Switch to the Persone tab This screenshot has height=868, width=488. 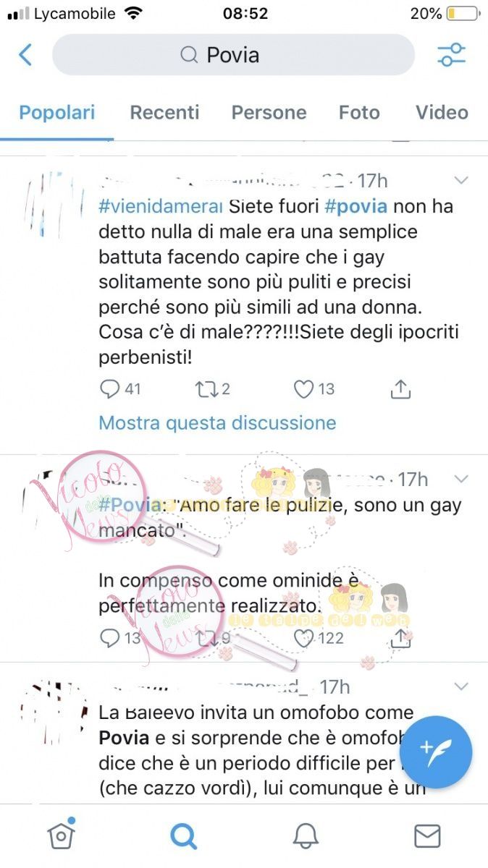269,113
